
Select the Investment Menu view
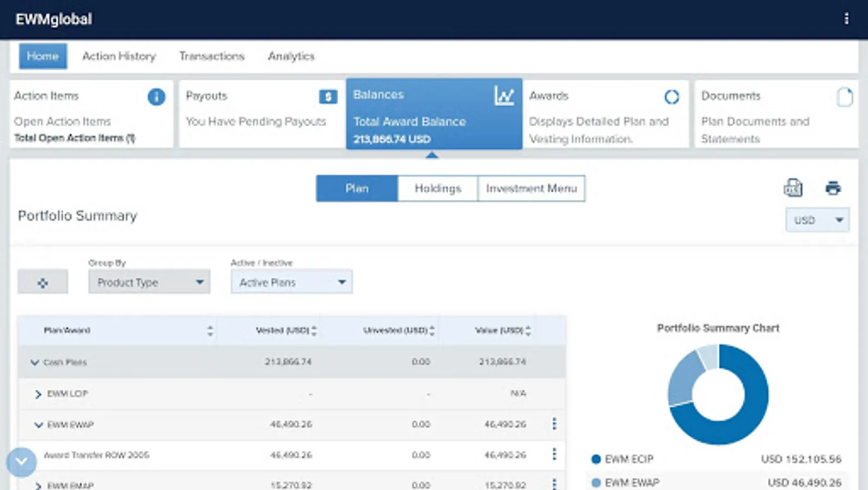pyautogui.click(x=531, y=188)
